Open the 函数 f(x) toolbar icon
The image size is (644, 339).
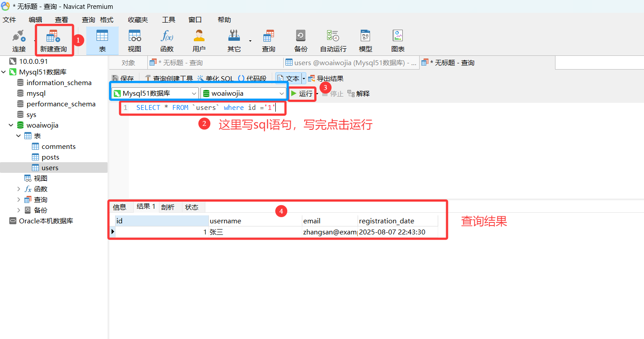pyautogui.click(x=167, y=40)
